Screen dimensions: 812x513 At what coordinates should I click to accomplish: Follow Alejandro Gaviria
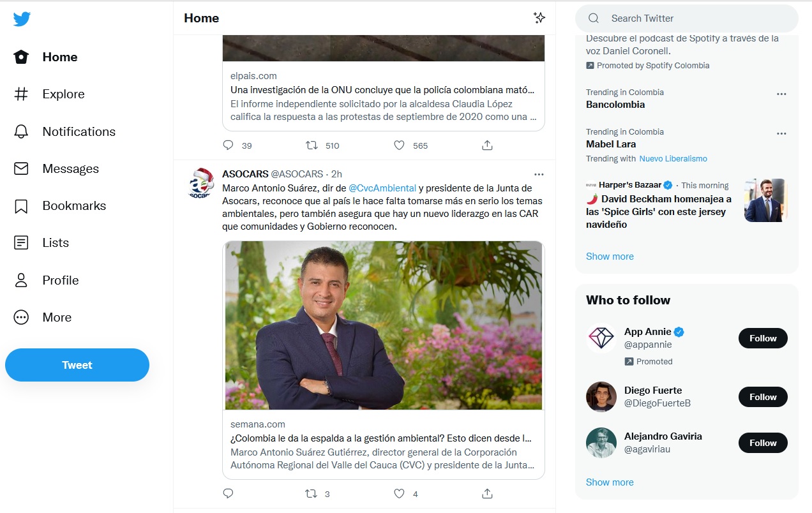point(763,443)
